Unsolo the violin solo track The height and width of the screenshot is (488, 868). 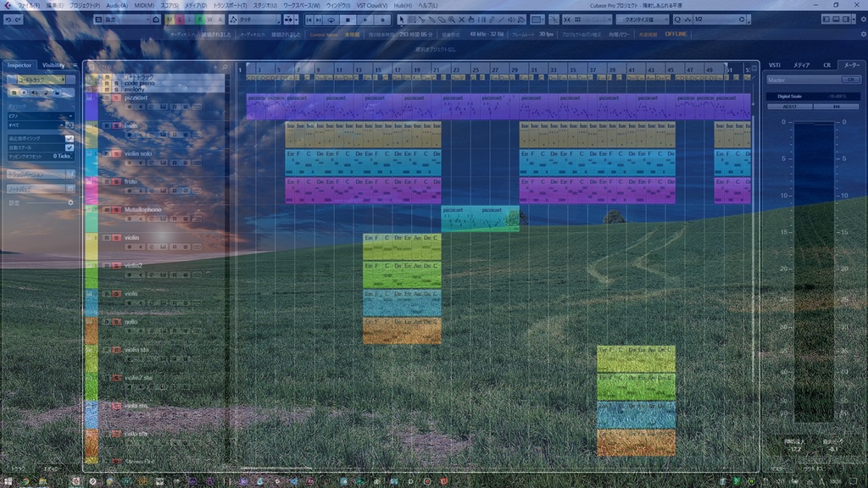(116, 154)
